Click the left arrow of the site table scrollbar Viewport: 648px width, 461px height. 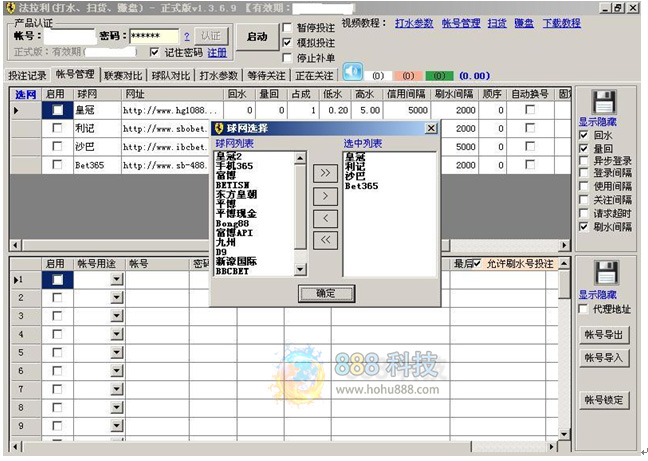[15, 245]
